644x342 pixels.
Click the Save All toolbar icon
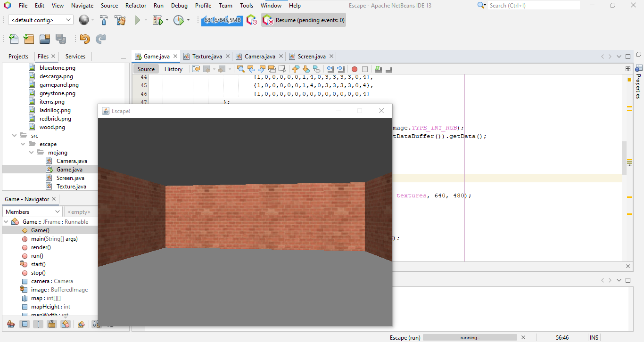pyautogui.click(x=61, y=40)
